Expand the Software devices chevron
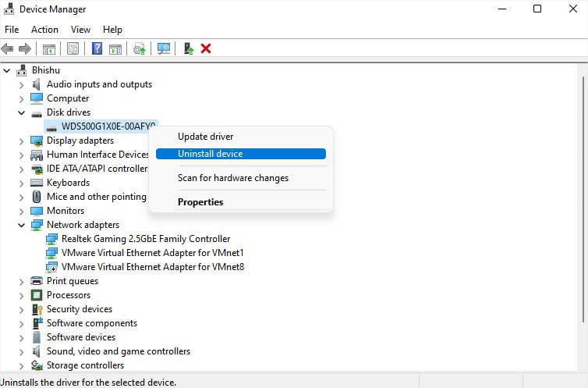 [21, 338]
